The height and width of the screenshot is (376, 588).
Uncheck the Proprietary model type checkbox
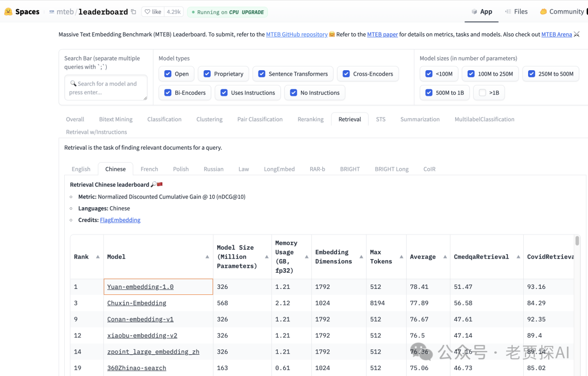click(207, 74)
